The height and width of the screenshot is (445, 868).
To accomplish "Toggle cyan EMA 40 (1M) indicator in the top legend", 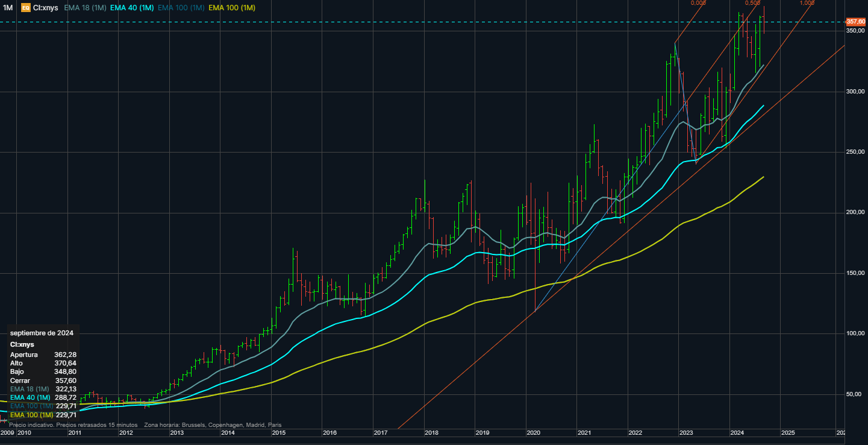I will tap(132, 8).
